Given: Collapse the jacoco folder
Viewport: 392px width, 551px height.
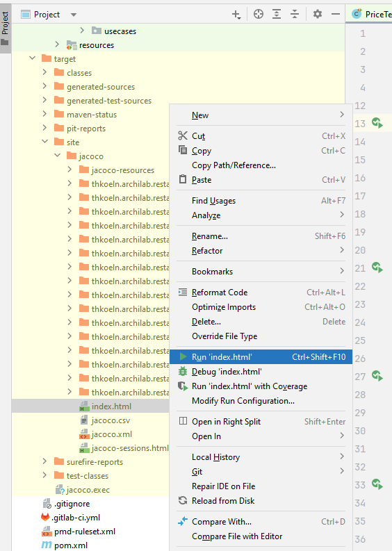Looking at the screenshot, I should 57,156.
